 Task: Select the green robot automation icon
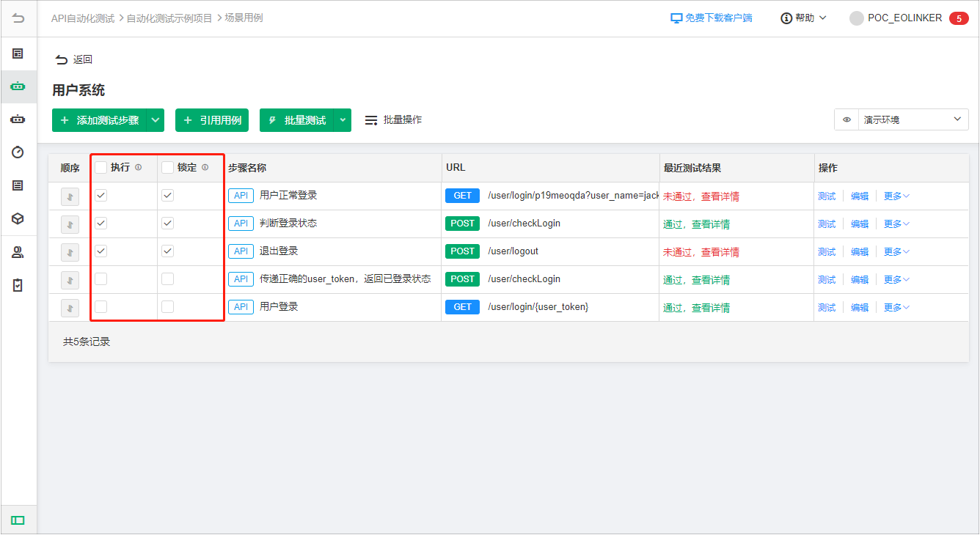tap(18, 86)
